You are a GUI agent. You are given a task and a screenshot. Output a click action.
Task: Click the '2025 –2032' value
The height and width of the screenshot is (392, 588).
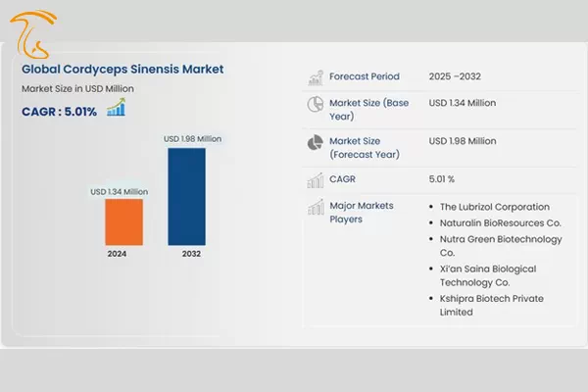[455, 76]
